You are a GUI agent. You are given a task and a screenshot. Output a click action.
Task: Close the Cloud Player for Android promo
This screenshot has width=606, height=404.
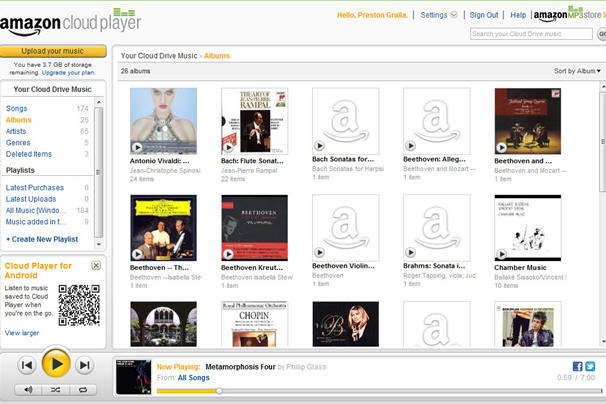click(96, 265)
